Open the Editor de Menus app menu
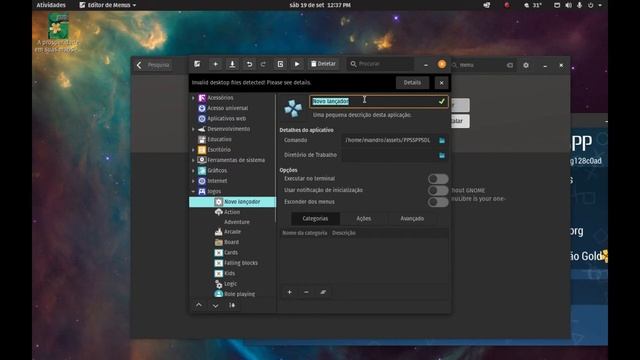Image resolution: width=640 pixels, height=360 pixels. 108,5
